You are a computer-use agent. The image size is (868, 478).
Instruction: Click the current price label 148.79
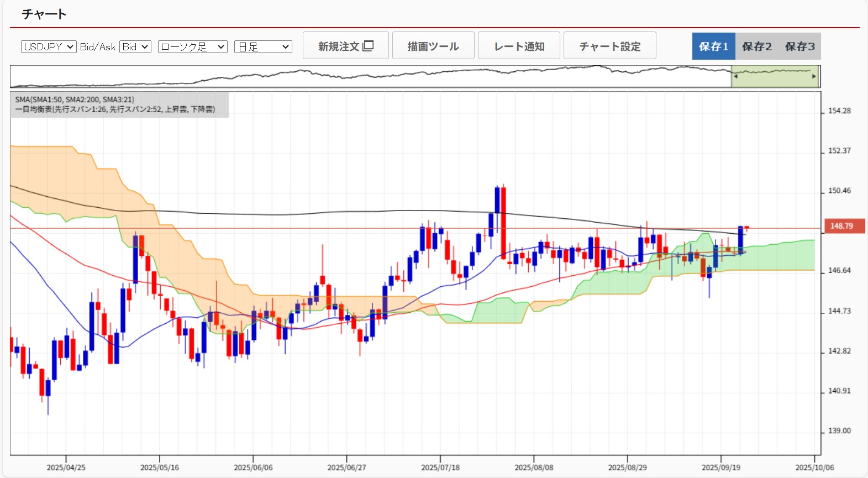click(845, 226)
